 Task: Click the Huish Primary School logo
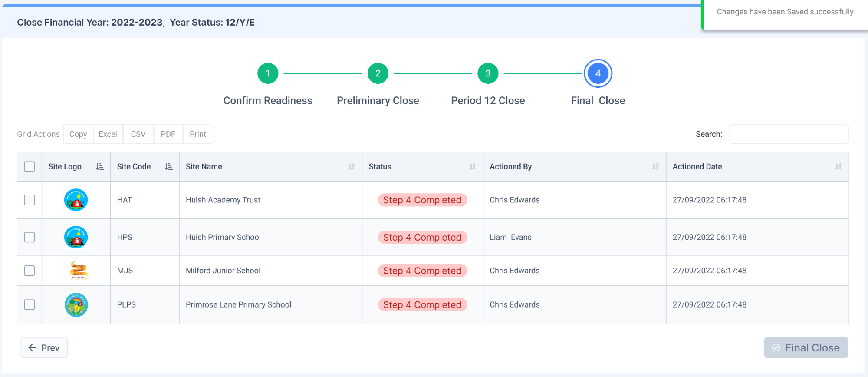[x=76, y=237]
